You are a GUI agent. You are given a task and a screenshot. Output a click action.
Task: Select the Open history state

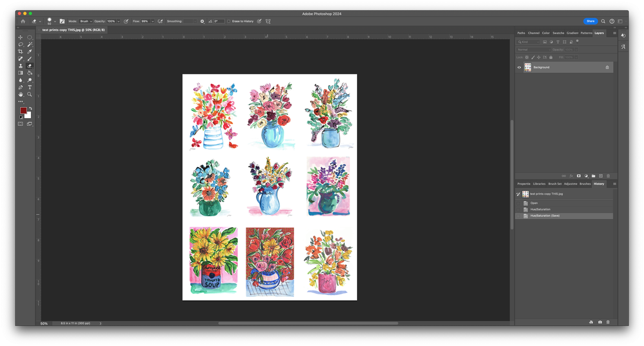point(534,203)
